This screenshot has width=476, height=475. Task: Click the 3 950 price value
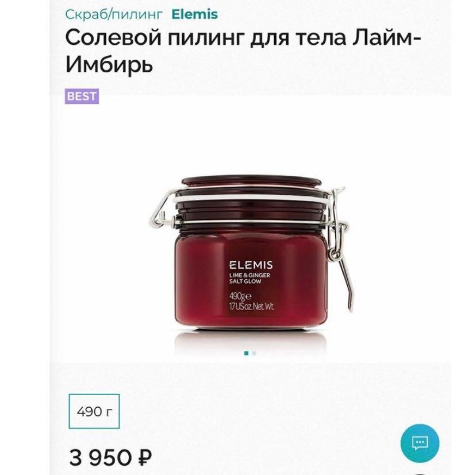tap(101, 457)
